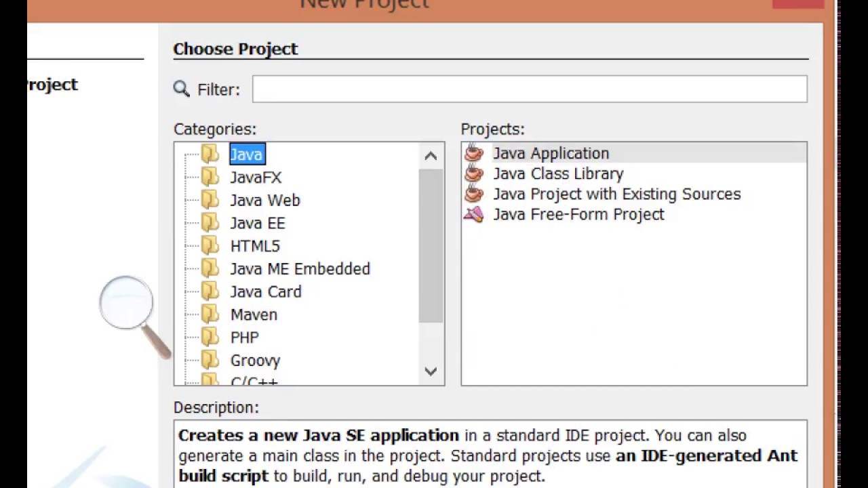The image size is (868, 488).
Task: Select the Java Card category
Action: click(266, 292)
